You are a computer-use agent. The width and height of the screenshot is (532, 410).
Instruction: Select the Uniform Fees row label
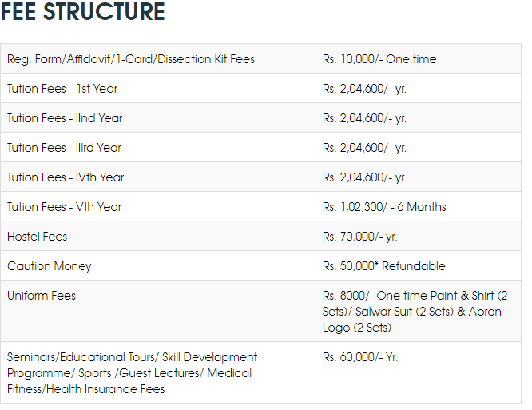click(x=42, y=296)
